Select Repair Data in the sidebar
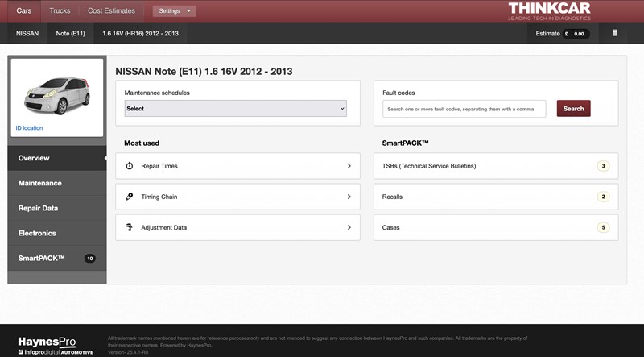Viewport: 644px width, 357px height. 38,208
